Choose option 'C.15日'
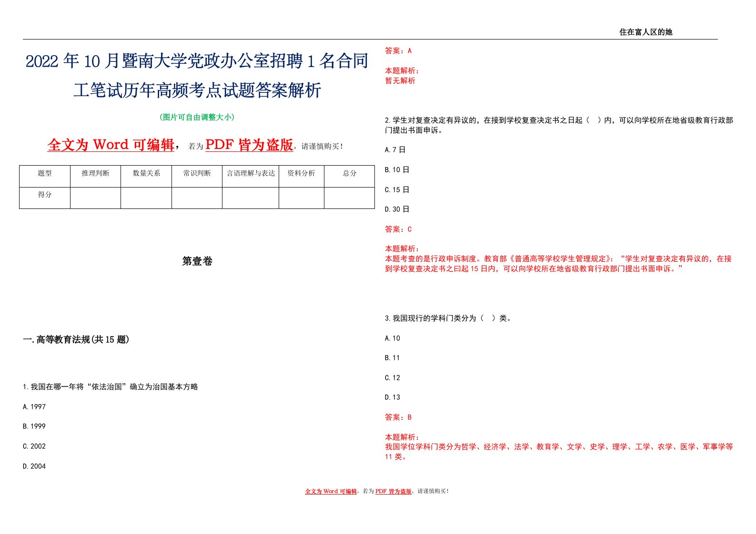 (x=397, y=190)
